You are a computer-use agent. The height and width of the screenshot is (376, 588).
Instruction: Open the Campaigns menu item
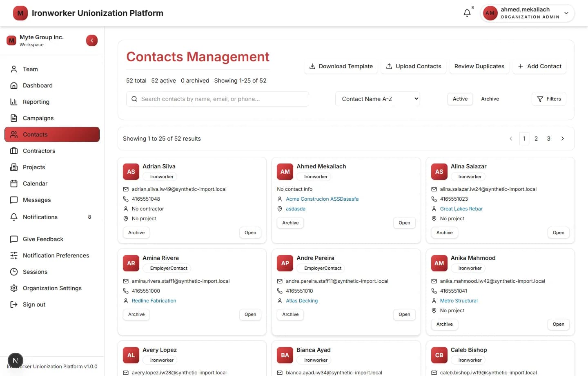(52, 118)
